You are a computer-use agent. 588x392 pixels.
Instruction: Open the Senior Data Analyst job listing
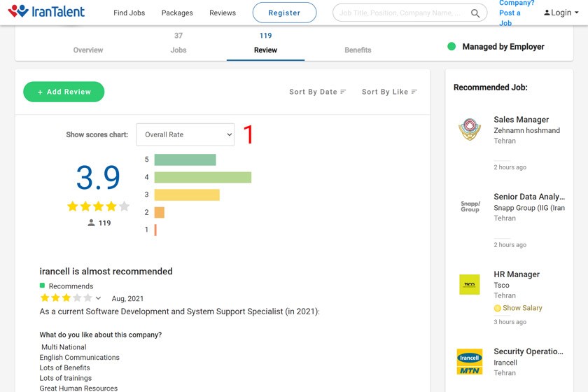tap(528, 197)
